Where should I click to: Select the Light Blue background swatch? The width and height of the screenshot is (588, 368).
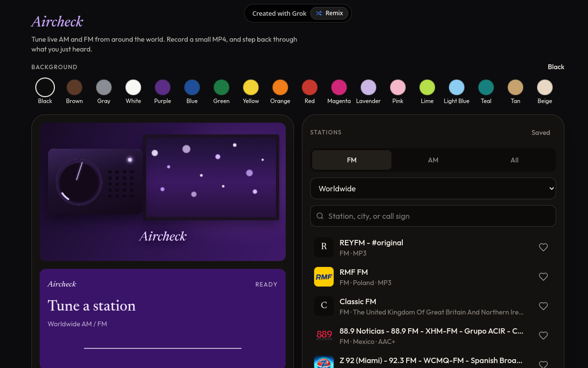(x=457, y=87)
